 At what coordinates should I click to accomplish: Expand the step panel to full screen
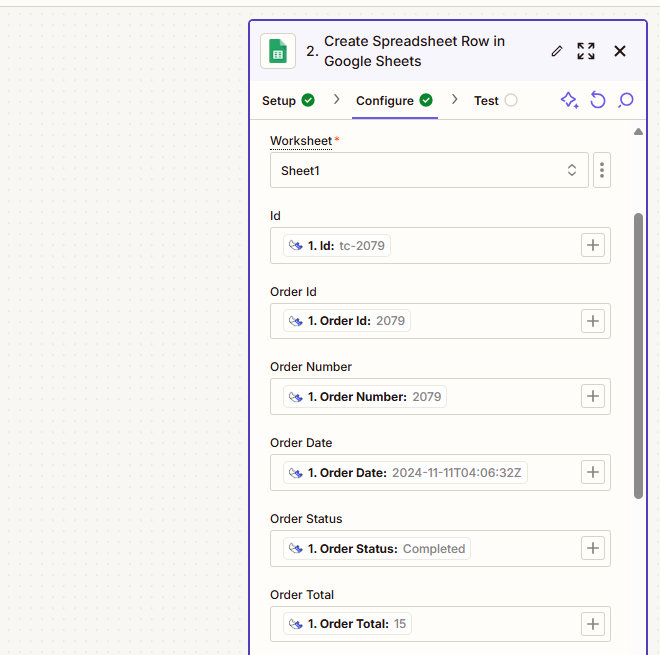pos(586,51)
